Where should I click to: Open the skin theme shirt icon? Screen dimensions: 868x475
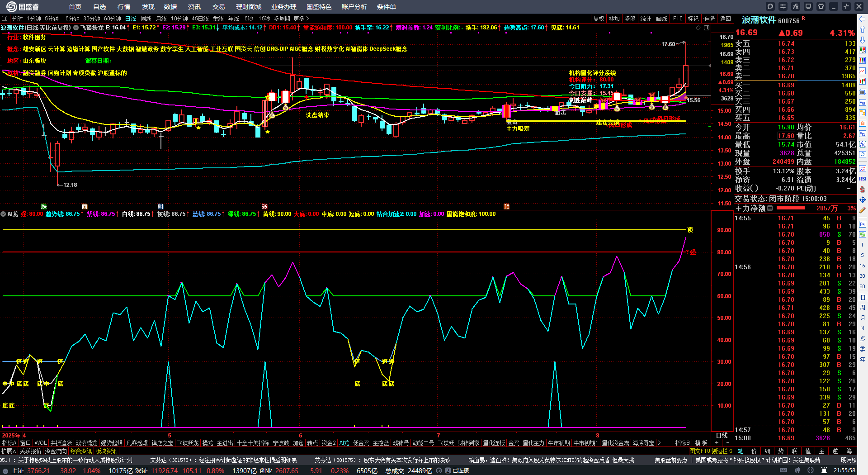point(821,6)
